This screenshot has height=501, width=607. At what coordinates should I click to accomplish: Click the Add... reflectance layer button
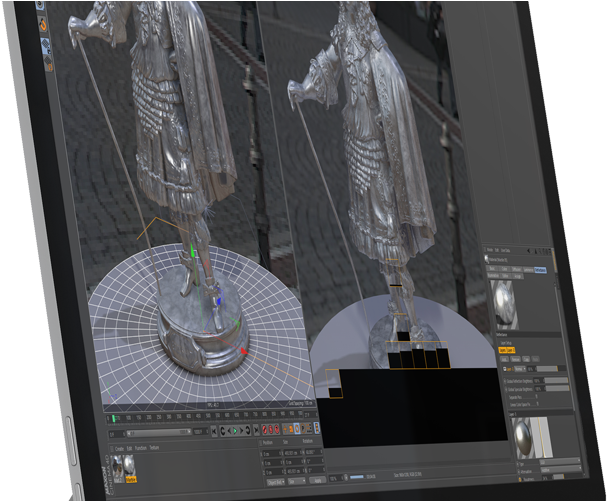tap(504, 359)
